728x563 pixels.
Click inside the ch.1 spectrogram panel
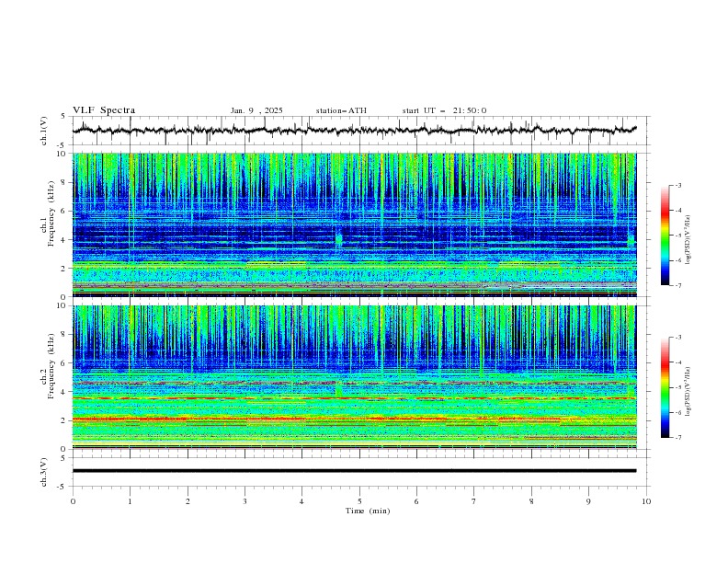tap(354, 224)
